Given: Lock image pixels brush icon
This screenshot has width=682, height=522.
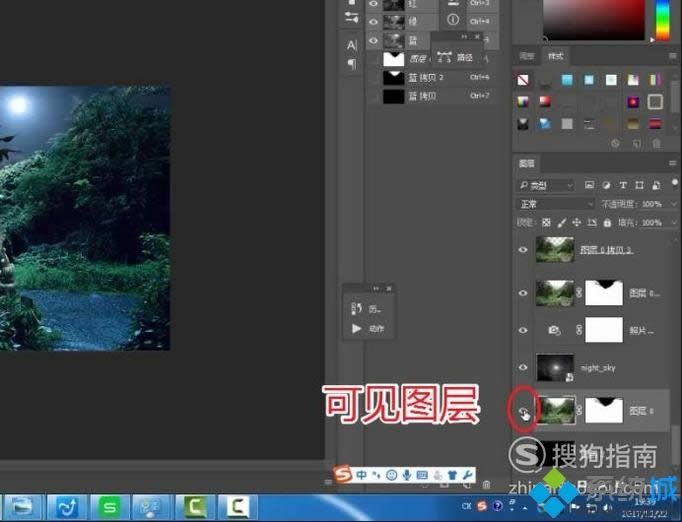Looking at the screenshot, I should pyautogui.click(x=562, y=223).
